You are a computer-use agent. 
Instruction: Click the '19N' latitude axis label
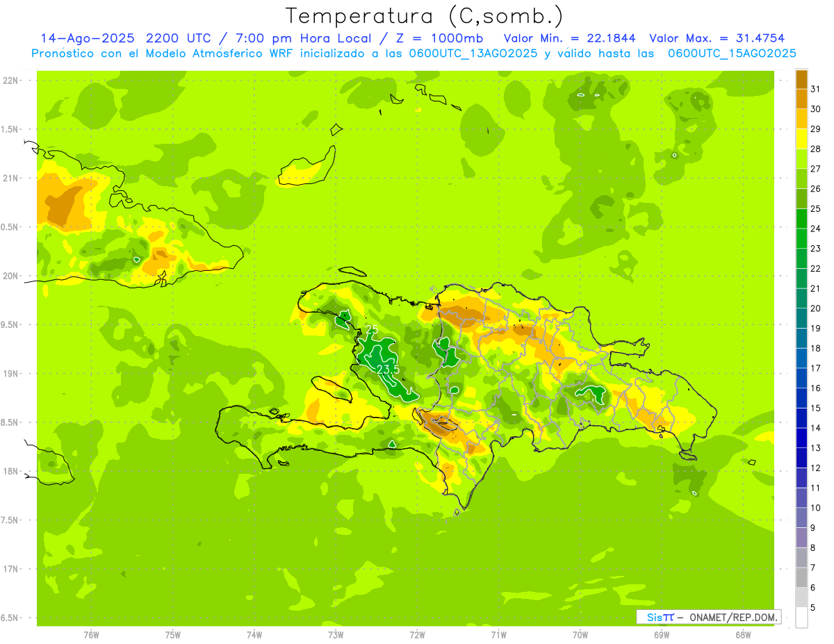click(11, 373)
